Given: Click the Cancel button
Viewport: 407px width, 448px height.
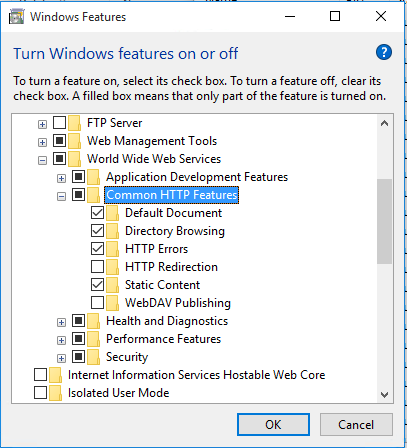Looking at the screenshot, I should (x=356, y=425).
